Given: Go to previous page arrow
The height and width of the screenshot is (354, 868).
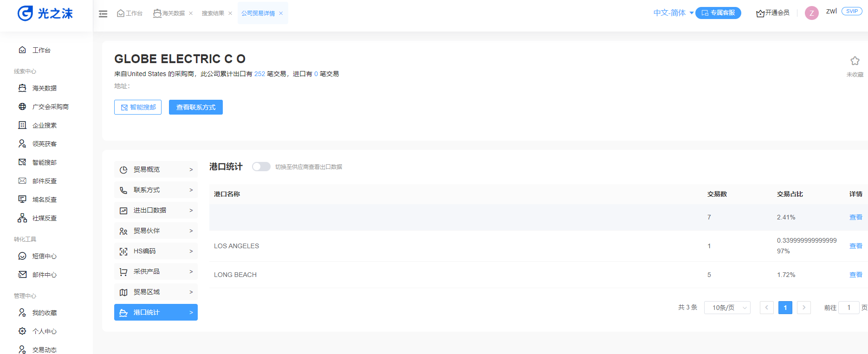Looking at the screenshot, I should [767, 308].
